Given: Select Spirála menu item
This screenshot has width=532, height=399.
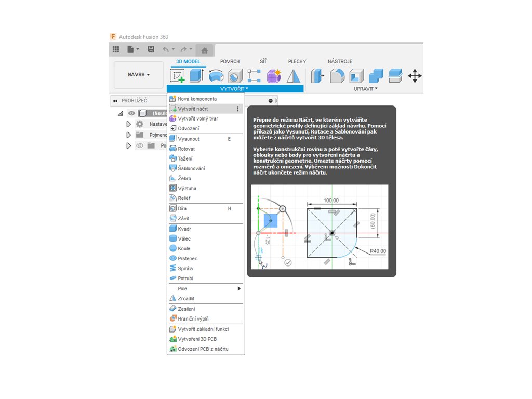Looking at the screenshot, I should (206, 269).
